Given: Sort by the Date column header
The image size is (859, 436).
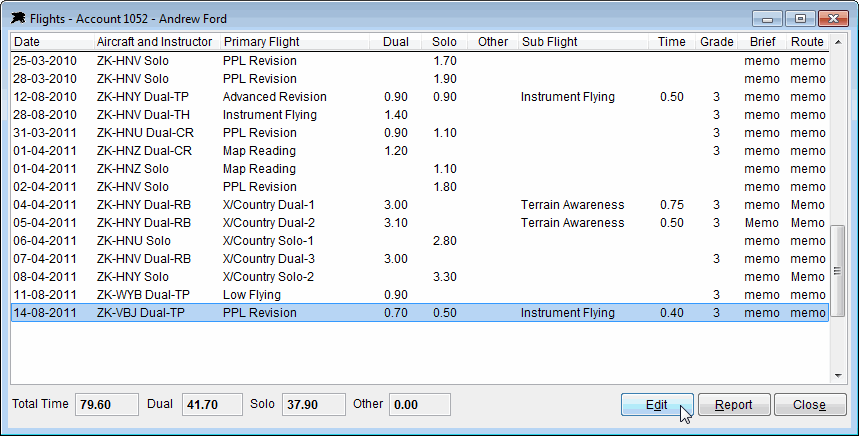Looking at the screenshot, I should [x=53, y=42].
